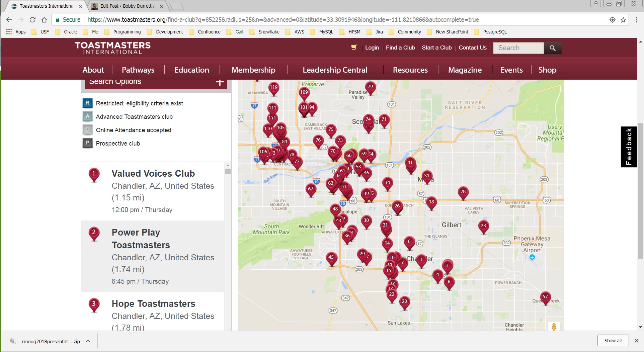
Task: Select map pin 76
Action: (318, 142)
